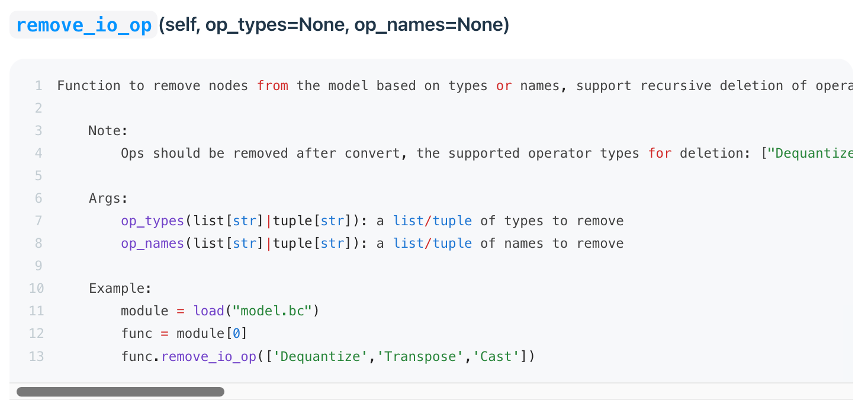Click the "Args:" label in the docstring
Viewport: 868px width, 409px height.
coord(108,199)
